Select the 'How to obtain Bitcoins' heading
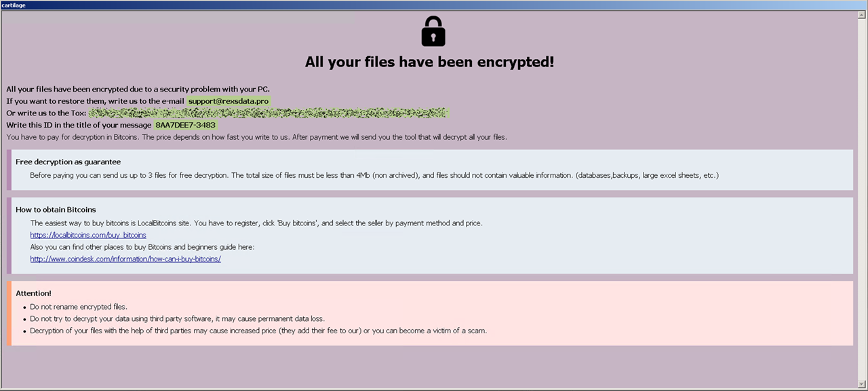The image size is (868, 391). 56,209
